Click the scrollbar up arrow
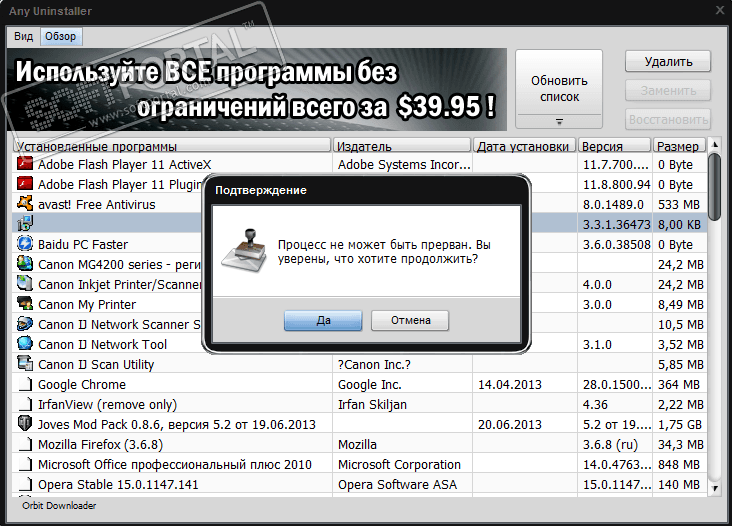The image size is (732, 526). pos(714,145)
